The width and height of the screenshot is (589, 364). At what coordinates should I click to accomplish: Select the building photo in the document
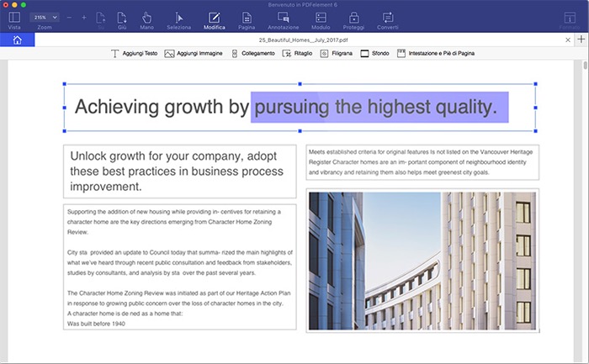(x=422, y=261)
